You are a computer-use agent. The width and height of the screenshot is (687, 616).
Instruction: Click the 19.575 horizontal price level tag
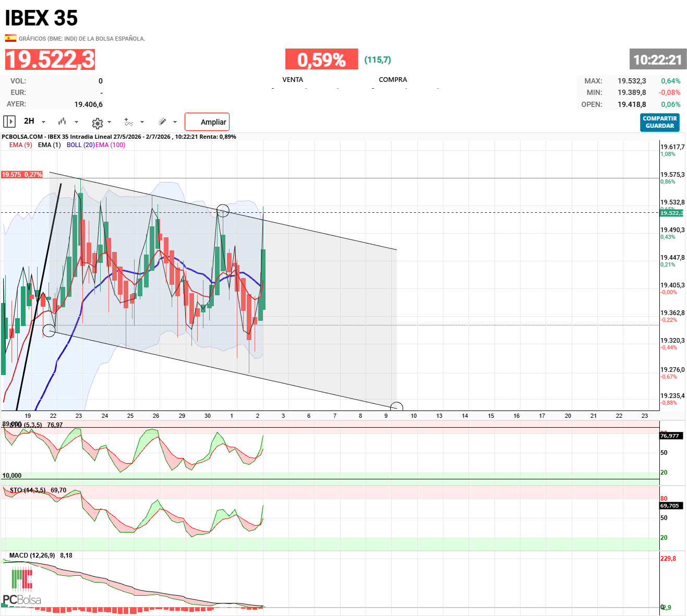[22, 175]
